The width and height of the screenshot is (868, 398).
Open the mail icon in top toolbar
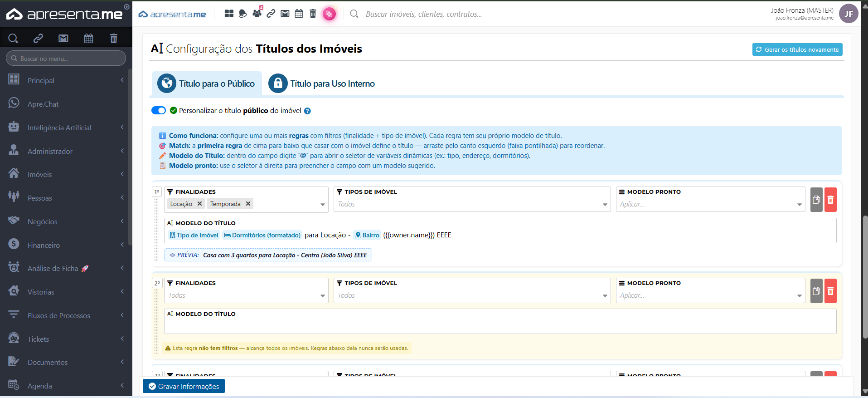pyautogui.click(x=285, y=14)
